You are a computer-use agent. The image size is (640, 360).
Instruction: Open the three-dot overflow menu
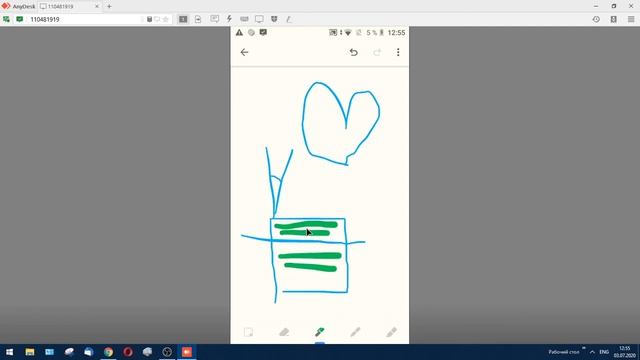tap(398, 52)
